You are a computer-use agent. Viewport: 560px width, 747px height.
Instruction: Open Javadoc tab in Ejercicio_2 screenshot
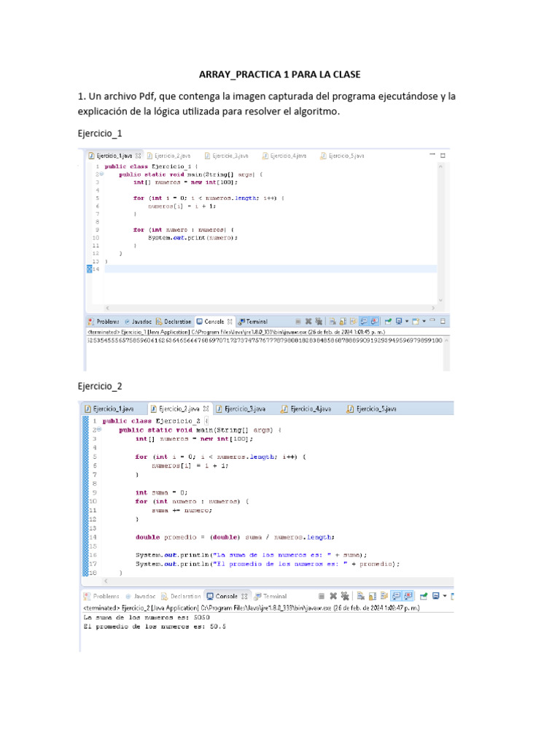click(x=141, y=596)
